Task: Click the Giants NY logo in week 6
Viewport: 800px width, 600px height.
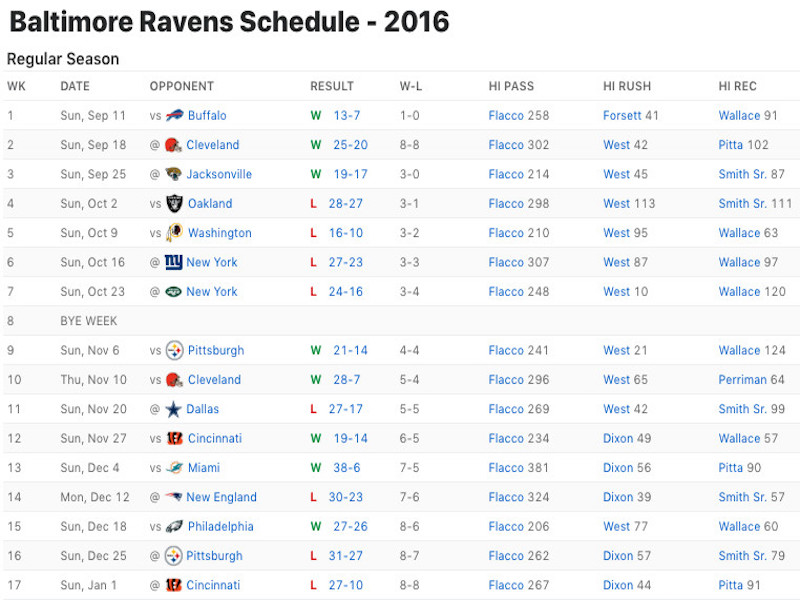Action: [x=173, y=262]
